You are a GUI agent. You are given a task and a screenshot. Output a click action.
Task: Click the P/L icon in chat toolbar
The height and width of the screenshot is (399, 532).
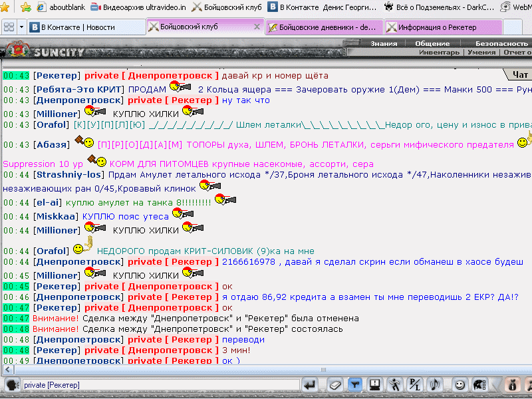[414, 385]
